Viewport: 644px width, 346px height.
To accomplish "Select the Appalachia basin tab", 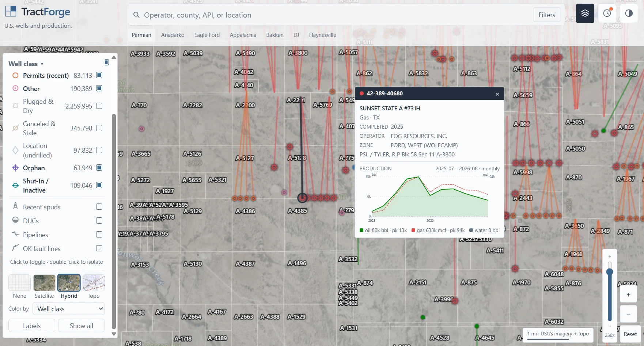I will click(243, 35).
